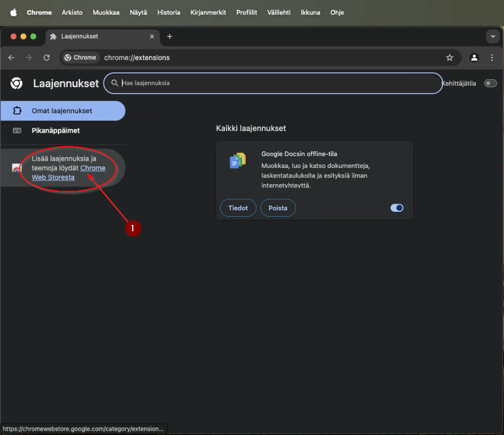Screen dimensions: 504x435
Task: Open the Kirjanmerkit menu
Action: coord(208,12)
